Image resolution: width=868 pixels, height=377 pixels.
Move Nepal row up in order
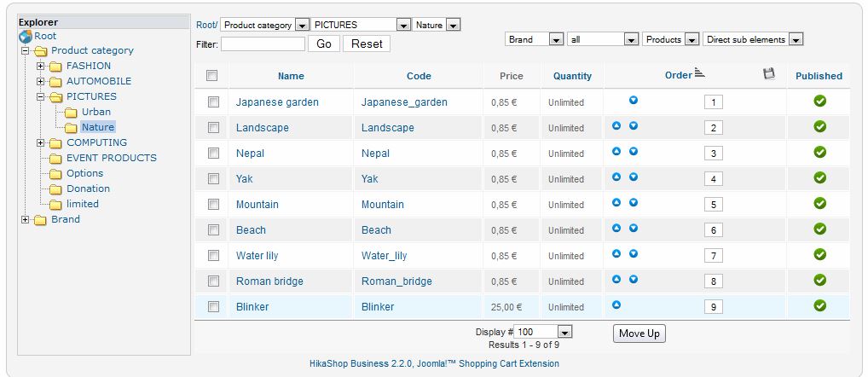pos(616,151)
